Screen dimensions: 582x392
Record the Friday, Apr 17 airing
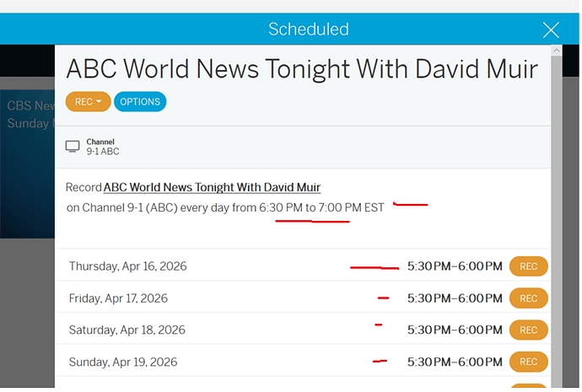coord(528,298)
